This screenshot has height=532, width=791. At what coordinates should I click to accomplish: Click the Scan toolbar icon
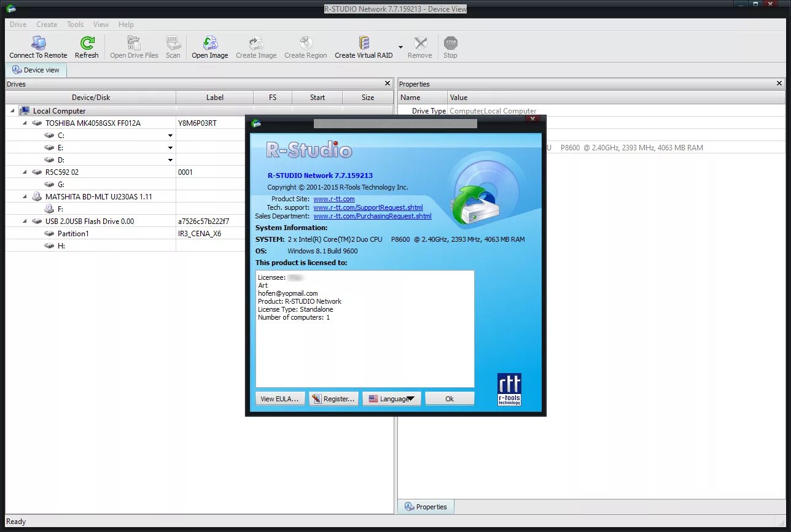click(173, 43)
